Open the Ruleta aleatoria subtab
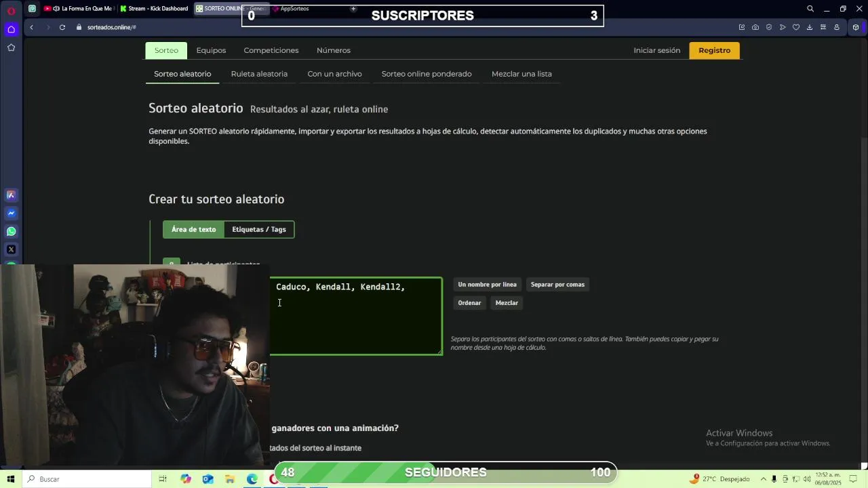 pos(259,74)
